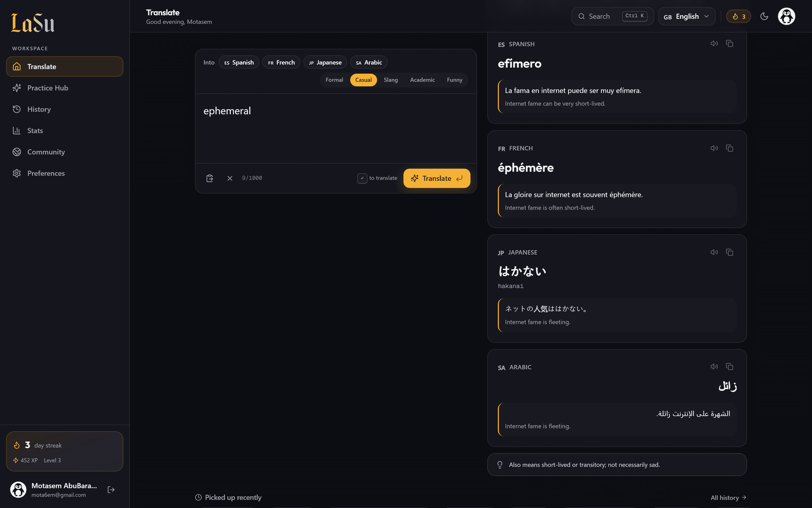Click the Spanish example sentence about internet fame
Viewport: 812px width, 508px height.
573,91
